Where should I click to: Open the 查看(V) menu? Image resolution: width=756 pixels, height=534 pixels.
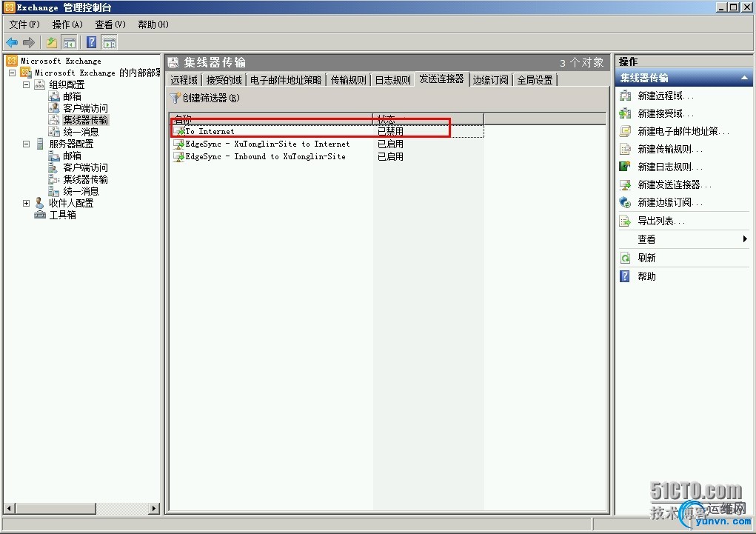click(110, 24)
